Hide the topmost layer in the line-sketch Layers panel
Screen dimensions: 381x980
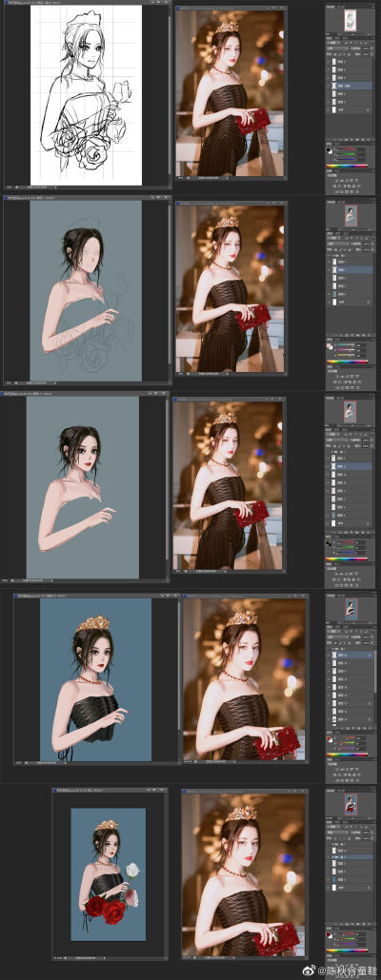pyautogui.click(x=329, y=62)
